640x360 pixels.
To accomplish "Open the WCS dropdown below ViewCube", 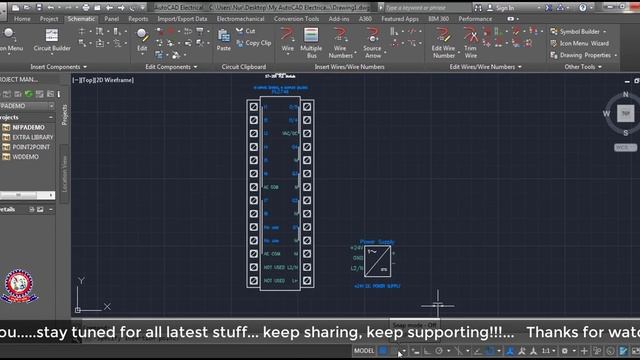I will [x=625, y=147].
